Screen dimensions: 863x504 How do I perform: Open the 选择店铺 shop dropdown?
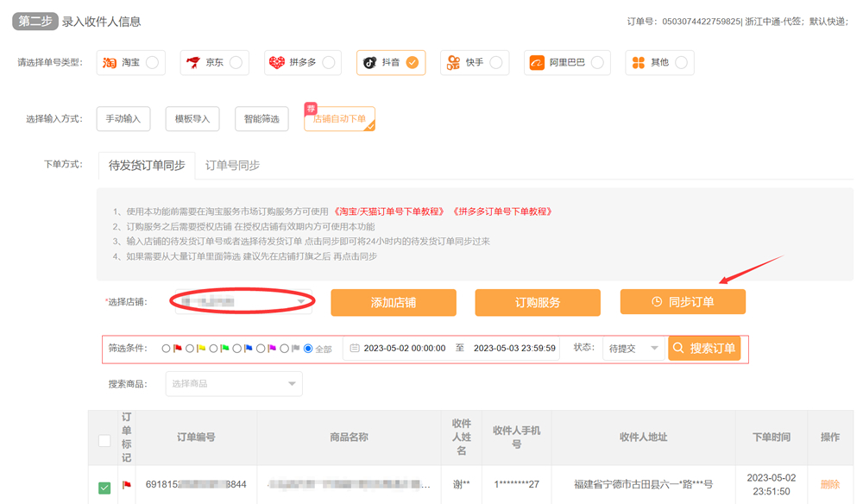pos(242,302)
